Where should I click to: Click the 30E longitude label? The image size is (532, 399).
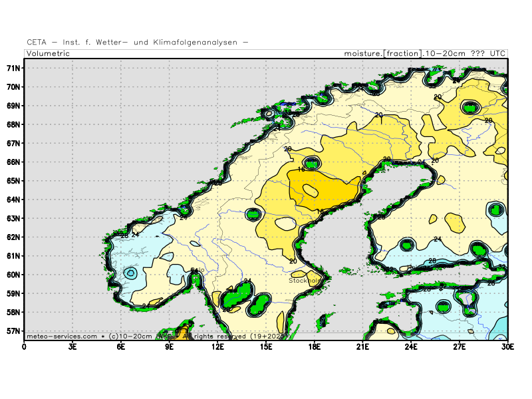click(507, 346)
